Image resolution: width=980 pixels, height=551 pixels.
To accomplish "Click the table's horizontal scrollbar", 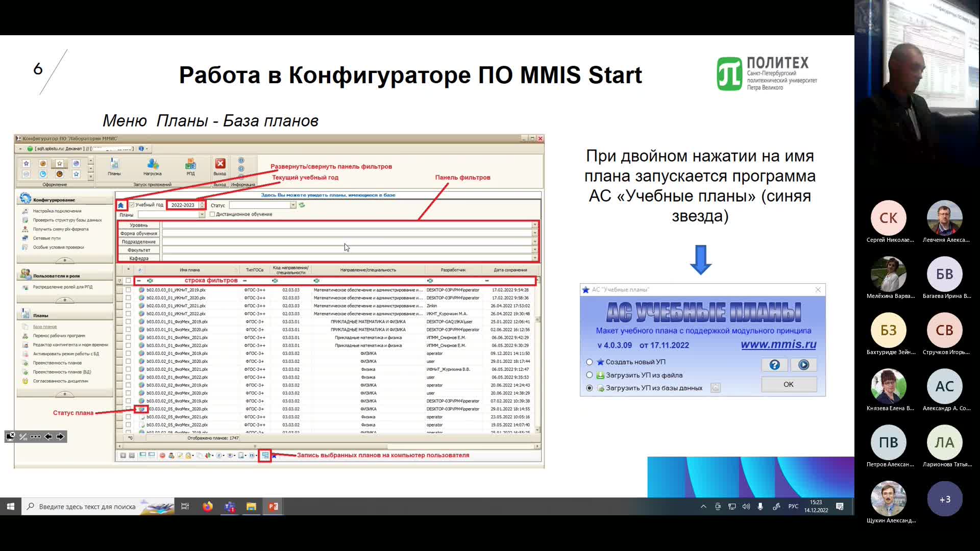I will tap(328, 446).
